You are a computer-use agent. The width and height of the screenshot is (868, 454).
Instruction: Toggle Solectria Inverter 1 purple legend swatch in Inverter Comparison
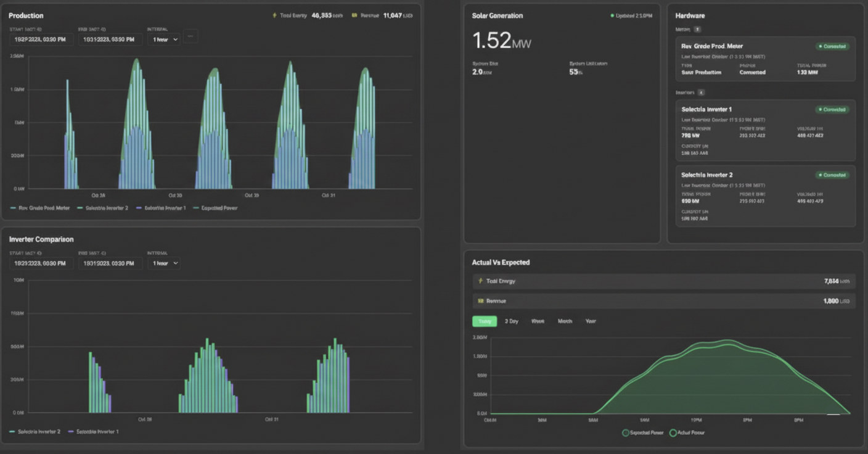click(71, 432)
